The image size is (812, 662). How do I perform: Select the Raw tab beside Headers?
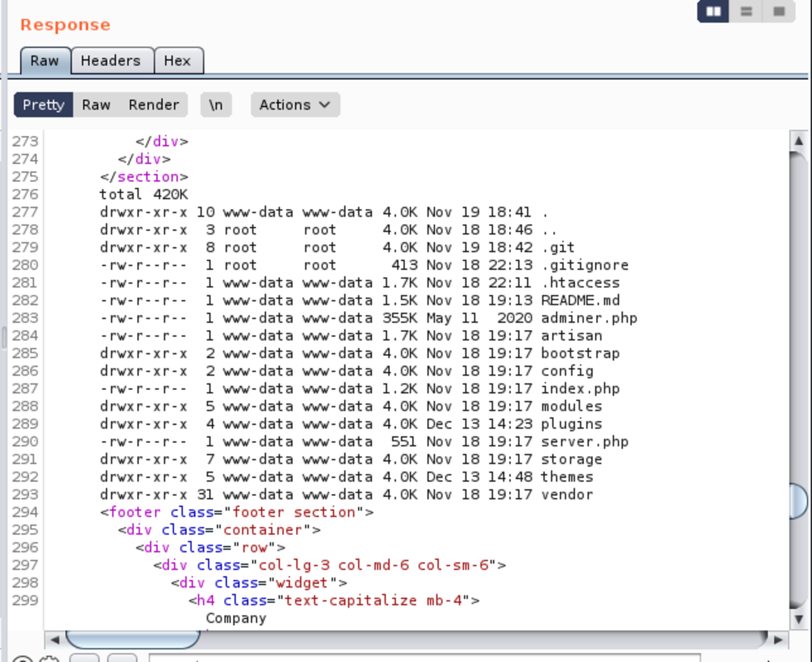(45, 61)
